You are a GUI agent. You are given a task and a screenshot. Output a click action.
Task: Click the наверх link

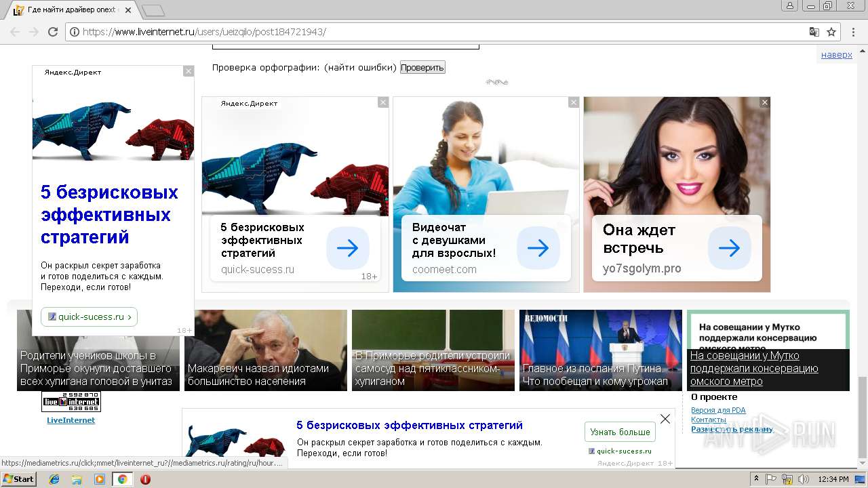coord(837,55)
